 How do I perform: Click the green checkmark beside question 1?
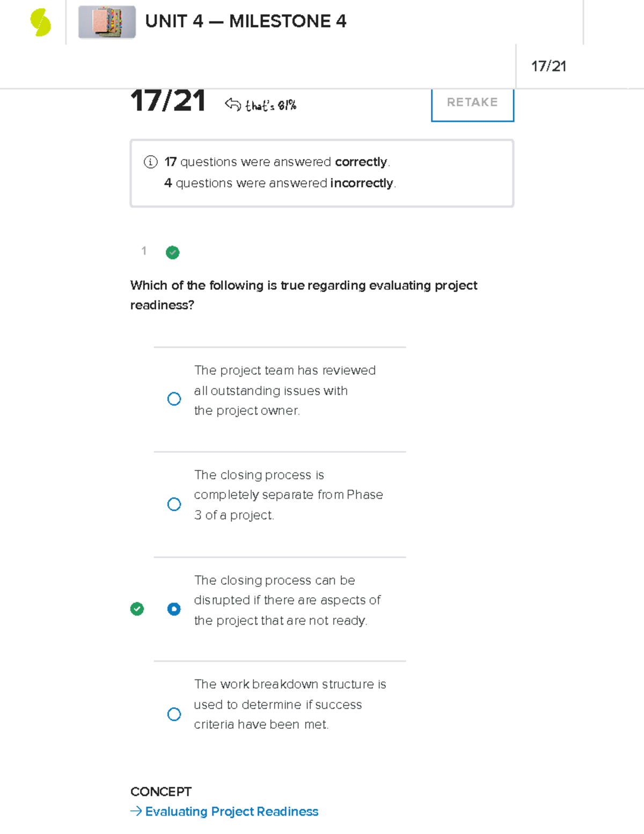(x=172, y=252)
